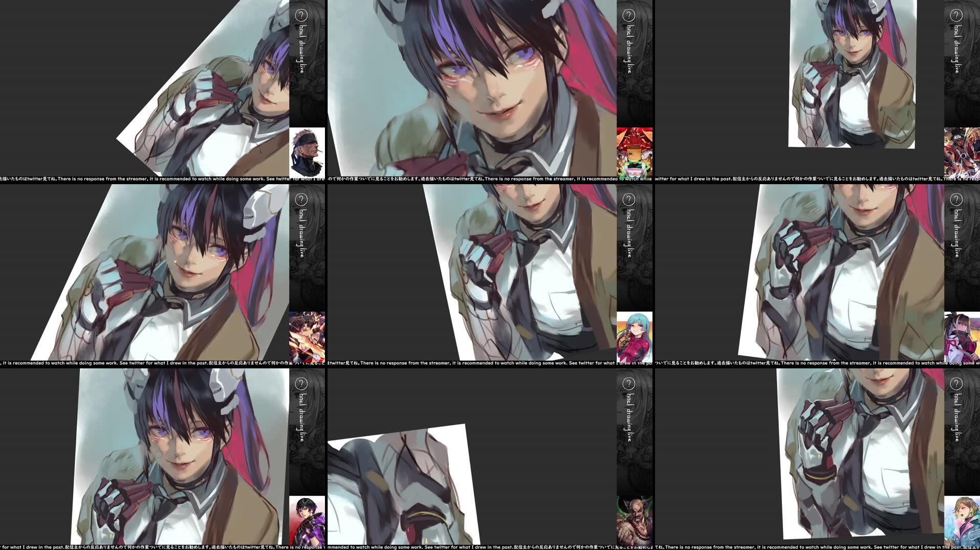Click the bald horned demon man thumbnail

[x=635, y=520]
